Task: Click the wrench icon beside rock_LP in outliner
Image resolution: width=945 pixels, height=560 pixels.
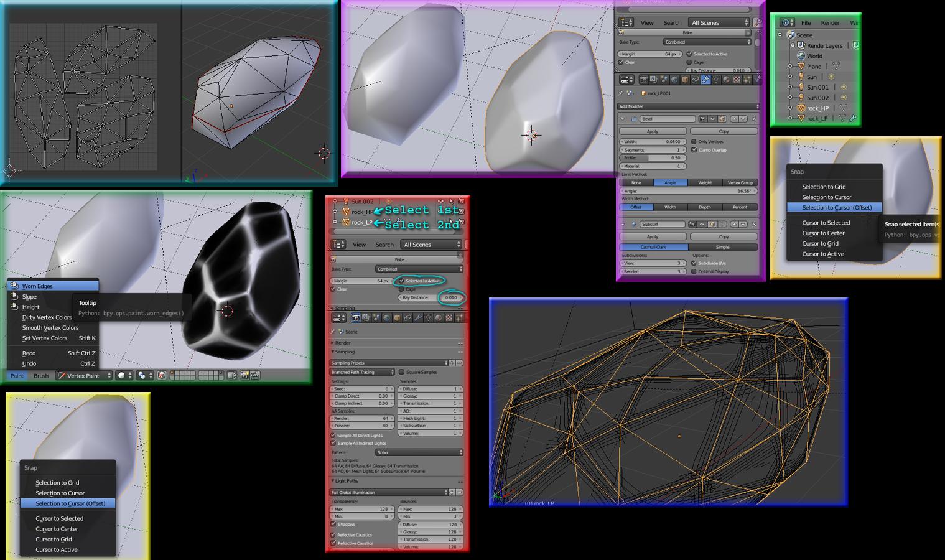Action: pos(853,118)
